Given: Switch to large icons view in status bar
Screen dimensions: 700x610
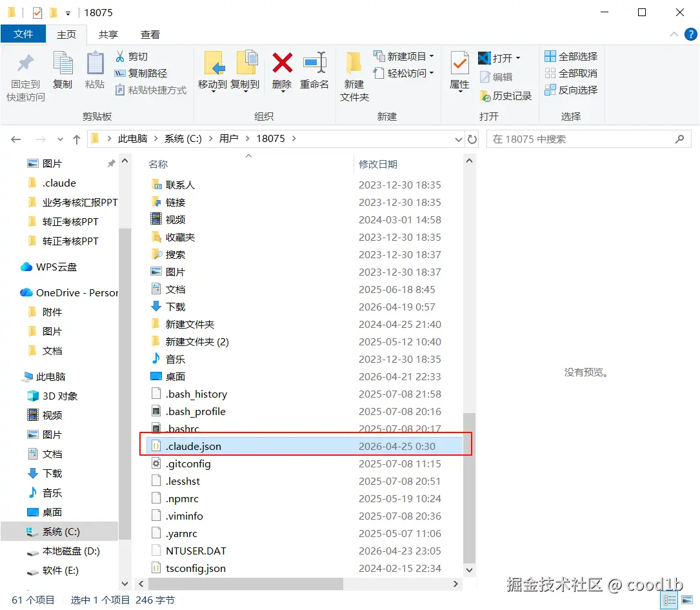Looking at the screenshot, I should [687, 600].
